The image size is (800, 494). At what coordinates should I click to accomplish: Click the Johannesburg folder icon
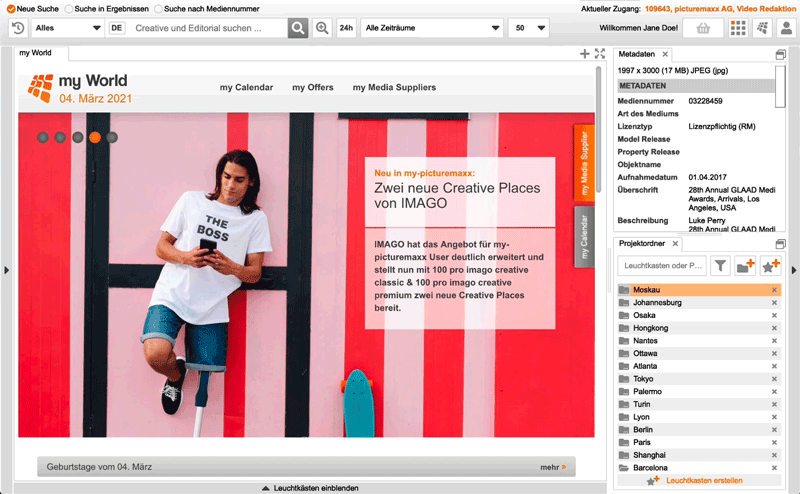click(x=623, y=303)
